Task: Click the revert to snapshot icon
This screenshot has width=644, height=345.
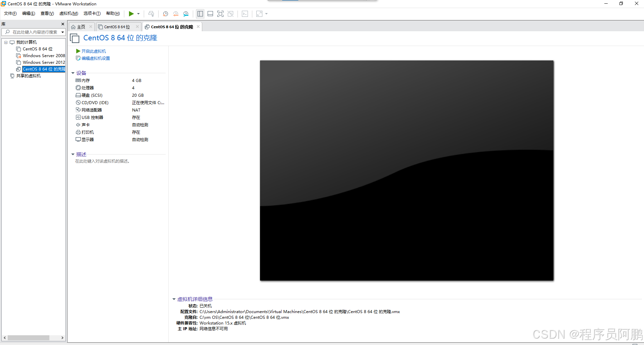Action: coord(176,14)
